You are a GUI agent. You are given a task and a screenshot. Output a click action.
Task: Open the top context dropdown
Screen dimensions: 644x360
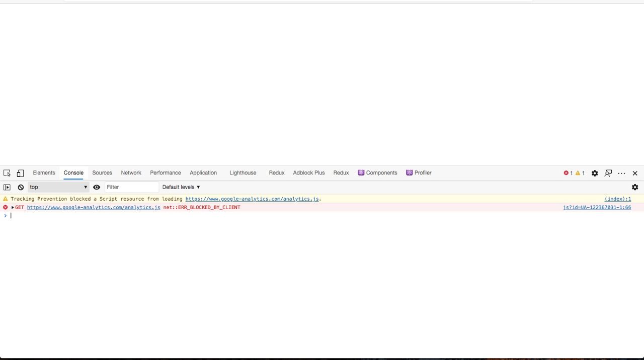click(58, 187)
